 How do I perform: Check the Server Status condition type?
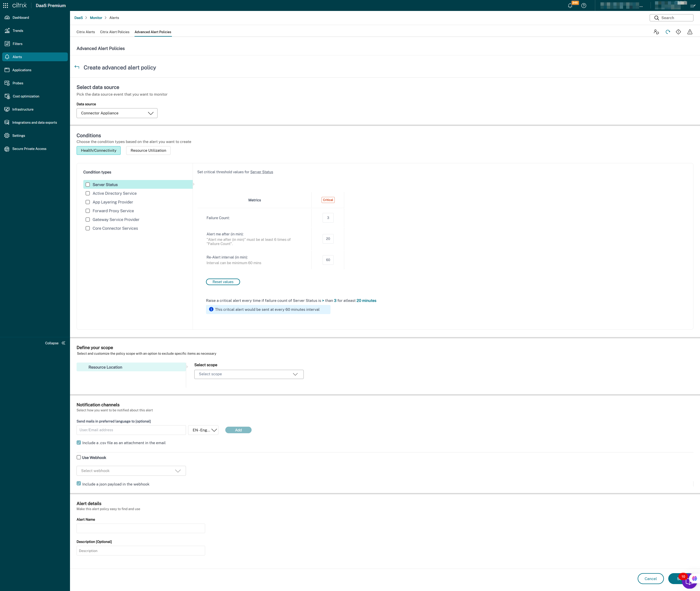(x=88, y=185)
